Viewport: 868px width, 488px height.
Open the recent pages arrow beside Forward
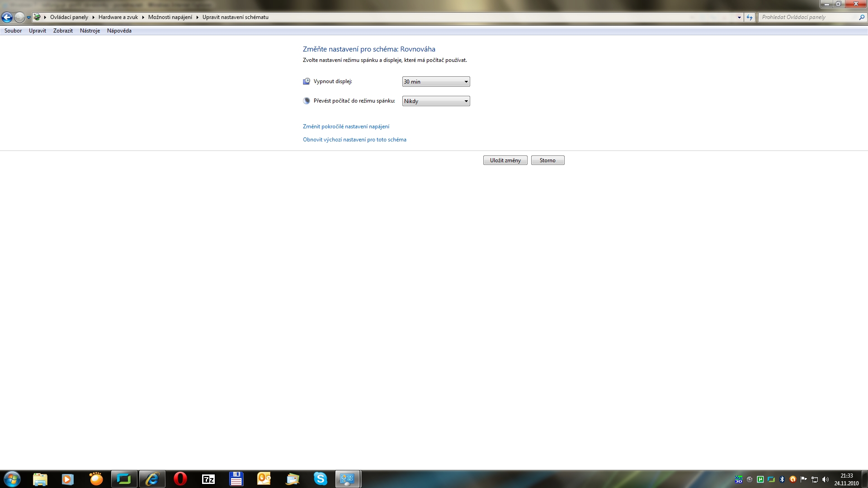28,17
